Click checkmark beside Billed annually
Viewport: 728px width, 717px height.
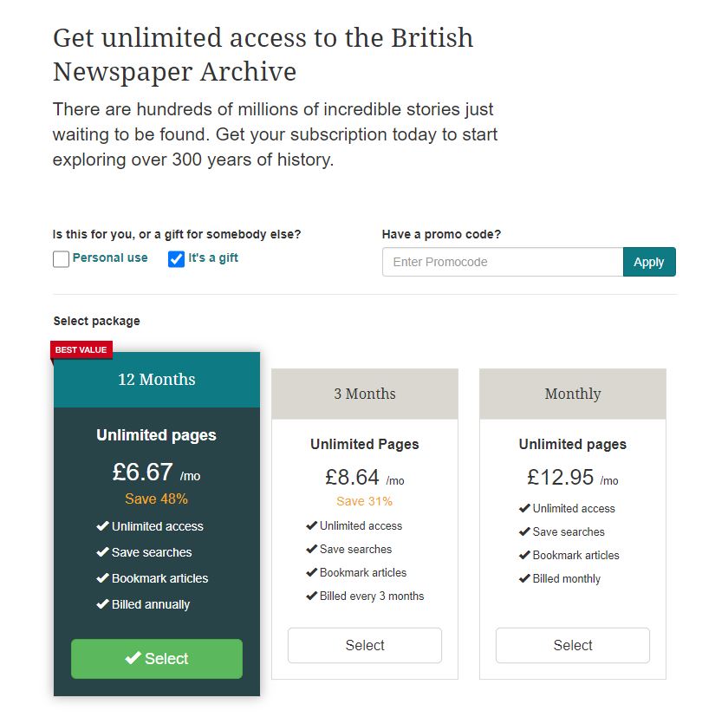[102, 604]
